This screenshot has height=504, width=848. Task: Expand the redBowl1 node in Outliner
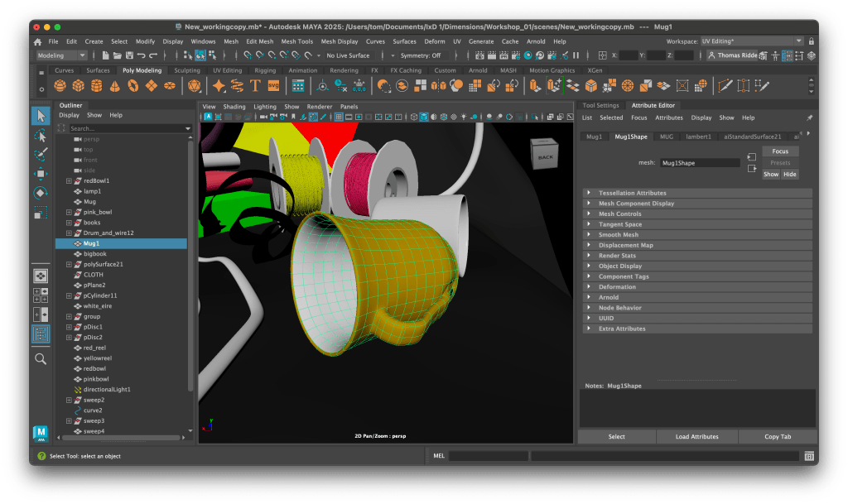70,180
